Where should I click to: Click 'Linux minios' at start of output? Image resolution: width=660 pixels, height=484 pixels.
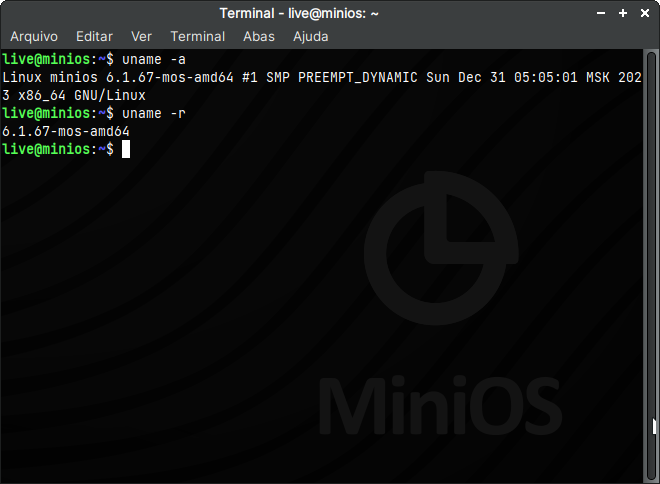click(50, 77)
